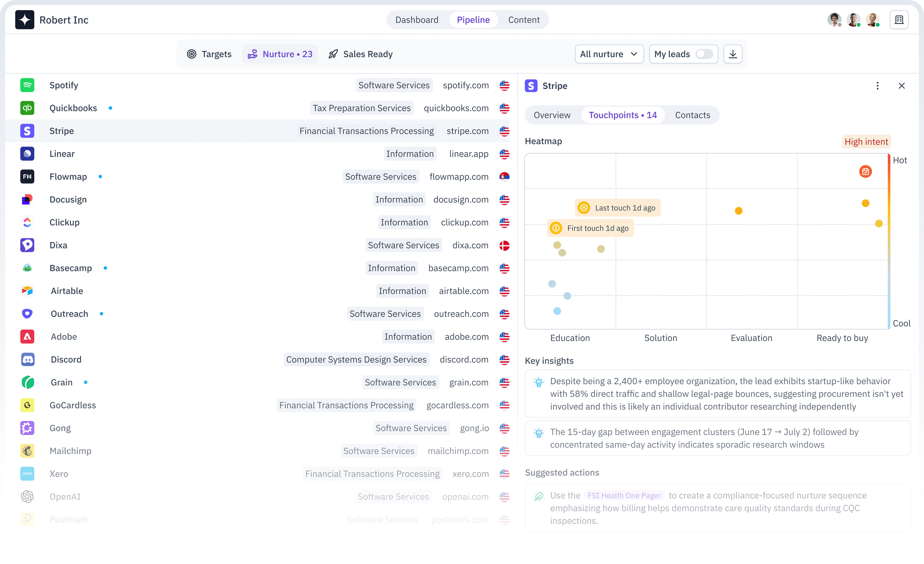
Task: Click the Adobe logo icon
Action: point(27,336)
